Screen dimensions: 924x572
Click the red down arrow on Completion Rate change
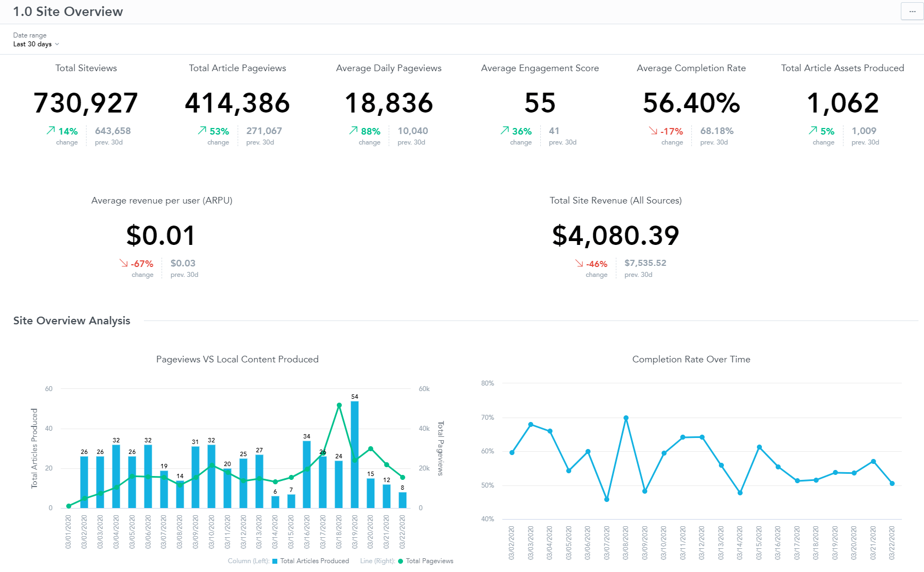pyautogui.click(x=654, y=131)
